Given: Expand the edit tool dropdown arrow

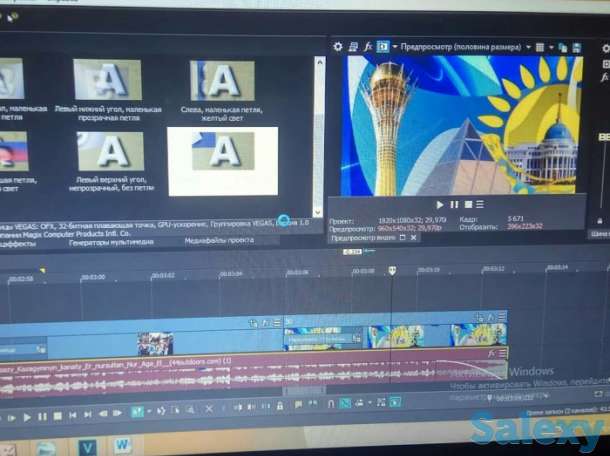Looking at the screenshot, I should pyautogui.click(x=149, y=411).
